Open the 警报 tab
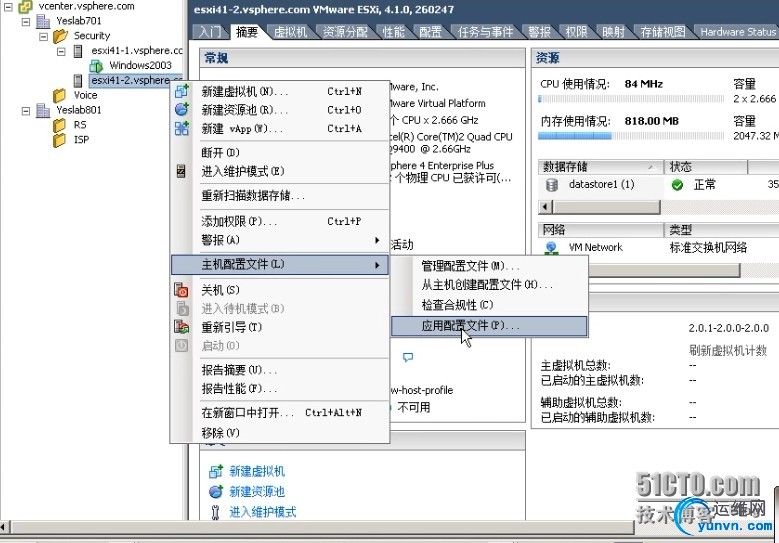This screenshot has height=543, width=779. tap(539, 32)
